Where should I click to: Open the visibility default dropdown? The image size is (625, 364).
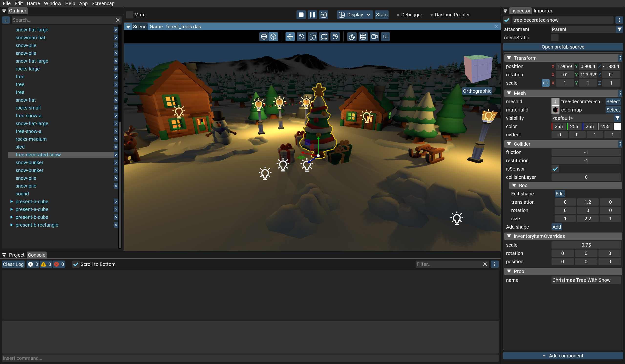(x=586, y=118)
